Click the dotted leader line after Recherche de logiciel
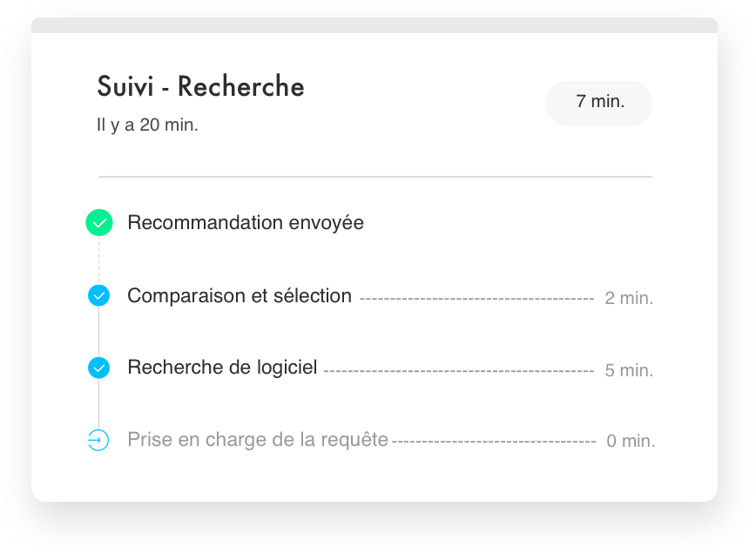Image resolution: width=756 pixels, height=554 pixels. (x=459, y=371)
